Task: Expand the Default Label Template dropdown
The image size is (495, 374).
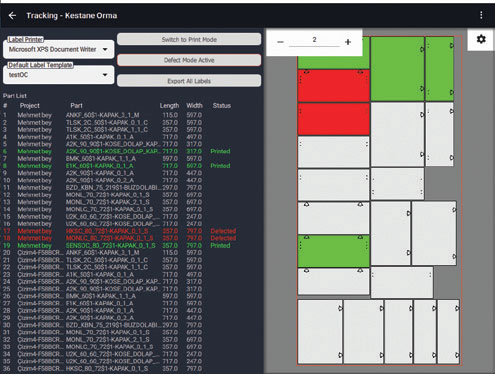Action: (x=59, y=75)
